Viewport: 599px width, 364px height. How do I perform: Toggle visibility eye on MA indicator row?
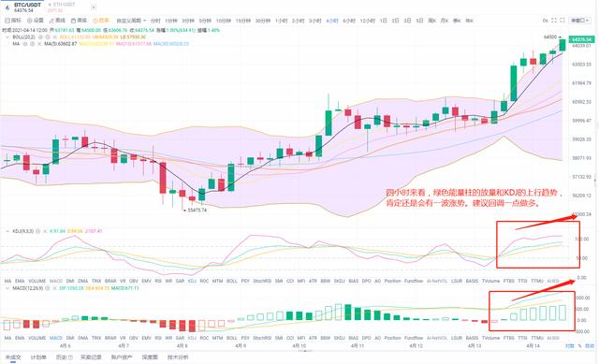click(25, 44)
